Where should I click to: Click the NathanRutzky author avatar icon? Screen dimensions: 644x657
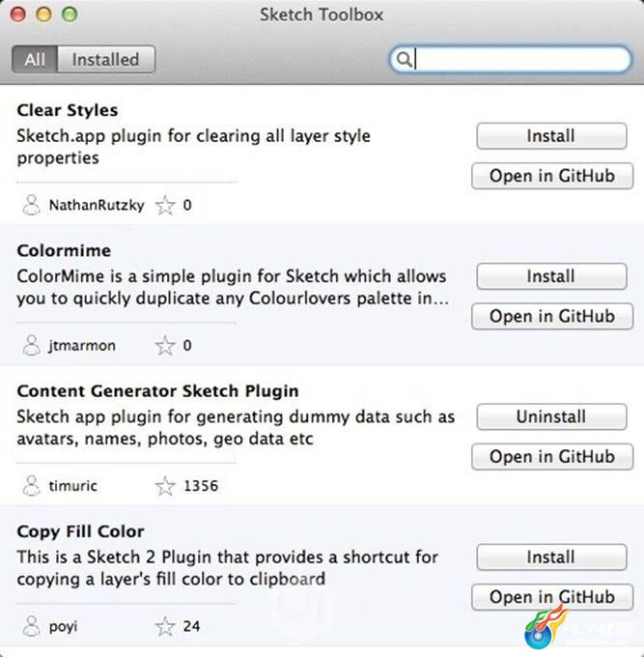pyautogui.click(x=32, y=205)
